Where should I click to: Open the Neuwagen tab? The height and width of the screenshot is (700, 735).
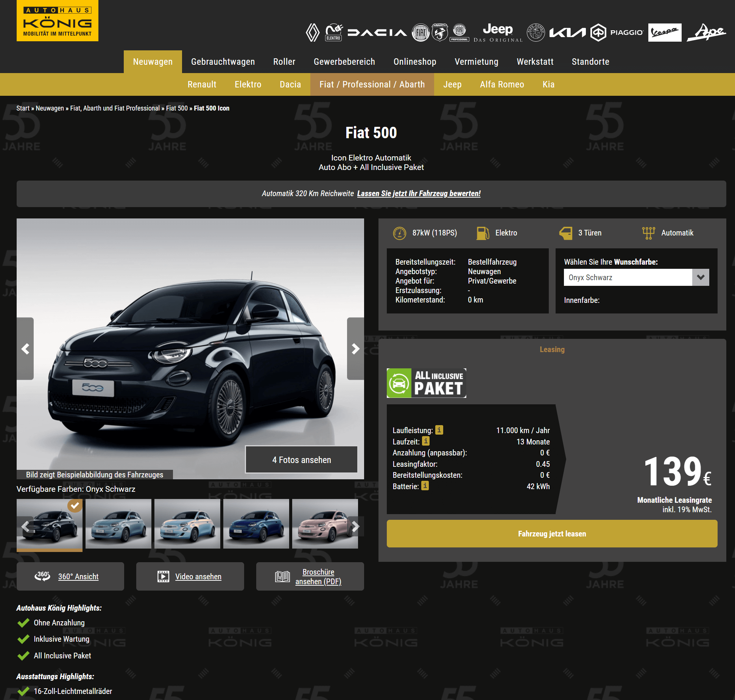click(x=153, y=62)
